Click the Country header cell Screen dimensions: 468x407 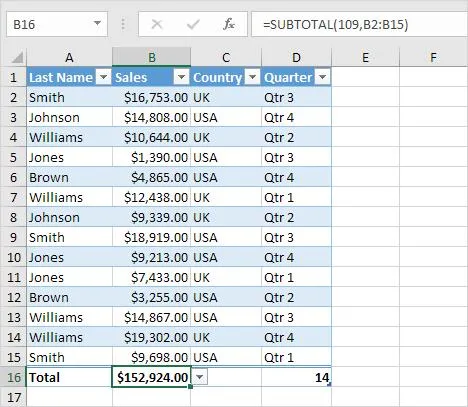pyautogui.click(x=226, y=77)
